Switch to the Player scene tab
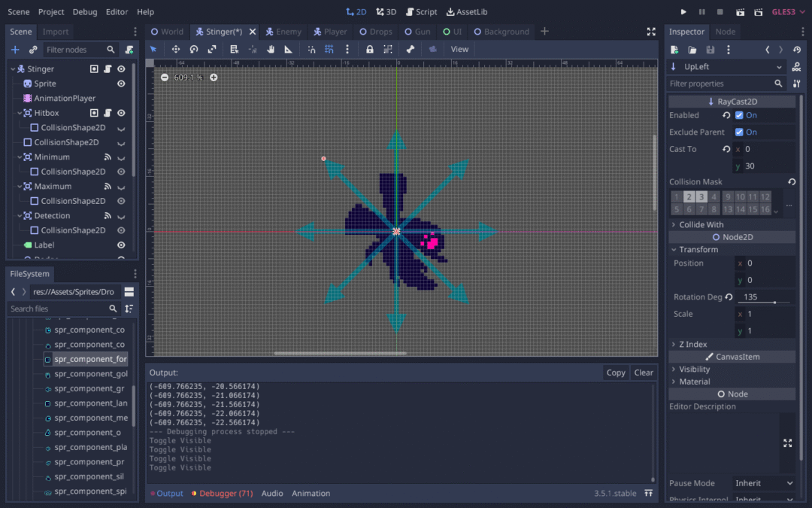Screen dimensions: 812x508 click(x=330, y=32)
